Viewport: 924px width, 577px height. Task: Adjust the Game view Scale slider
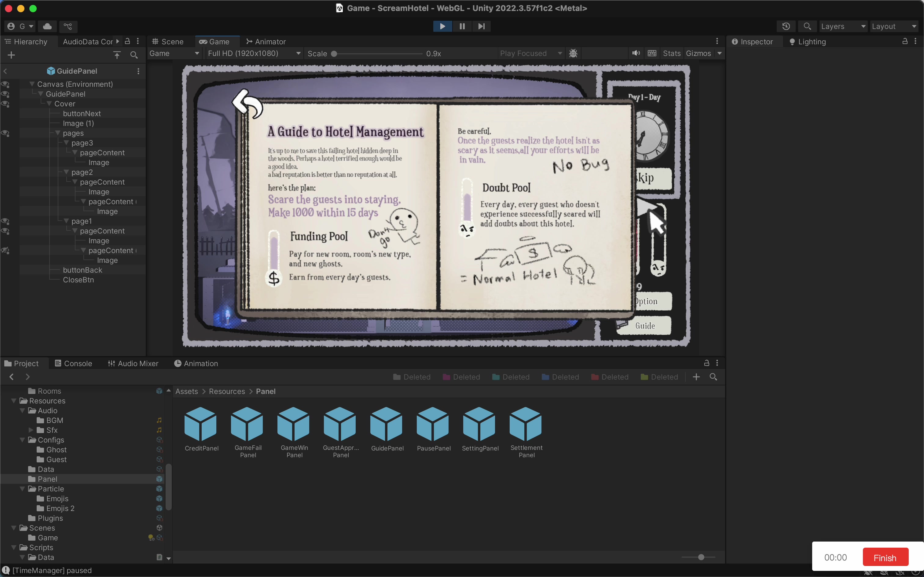click(334, 54)
